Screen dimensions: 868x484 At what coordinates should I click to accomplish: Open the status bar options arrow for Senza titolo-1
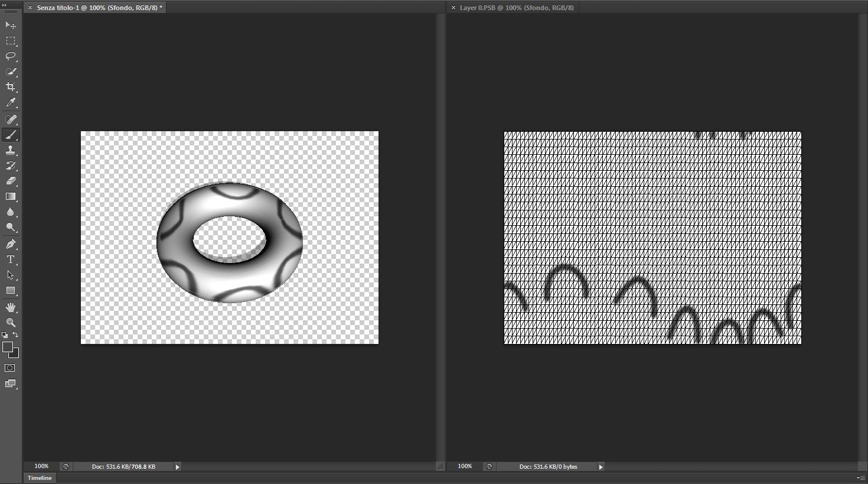(x=177, y=466)
